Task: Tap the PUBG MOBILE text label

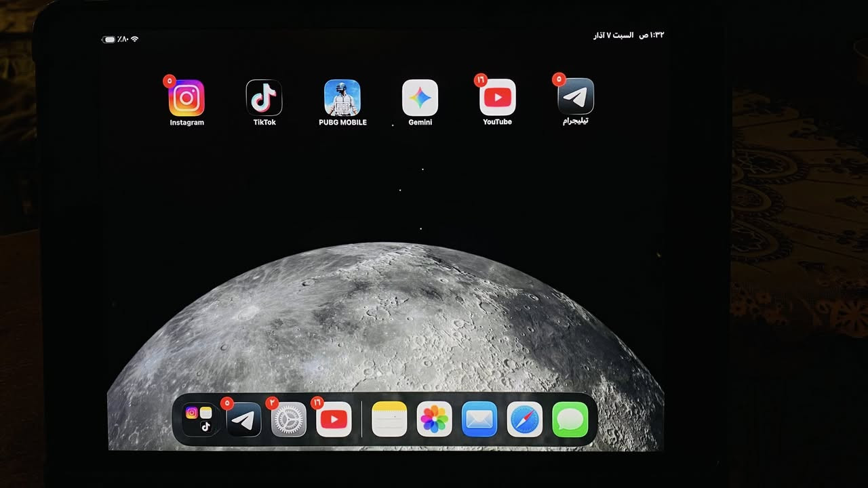Action: 342,123
